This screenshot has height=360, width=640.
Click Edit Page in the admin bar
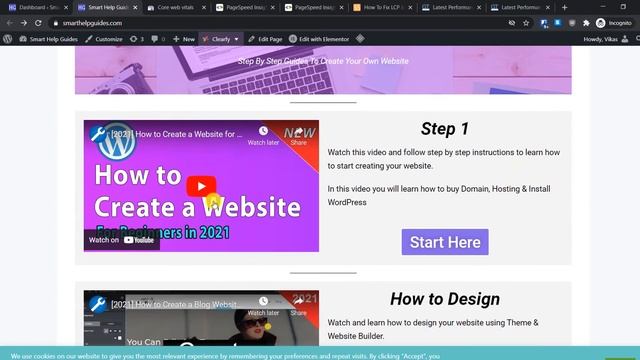pyautogui.click(x=265, y=39)
